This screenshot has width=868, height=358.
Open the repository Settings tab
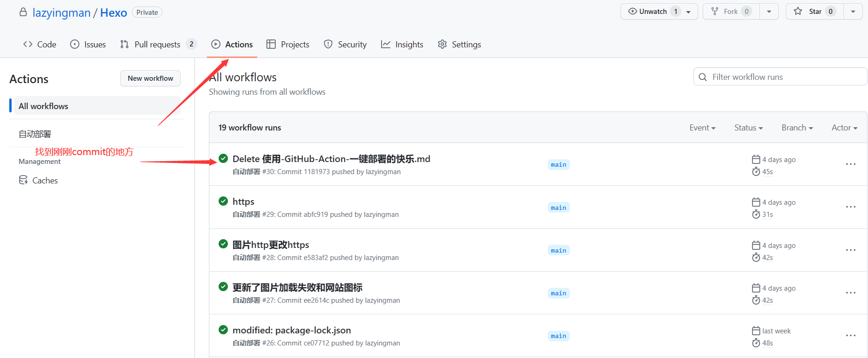460,44
